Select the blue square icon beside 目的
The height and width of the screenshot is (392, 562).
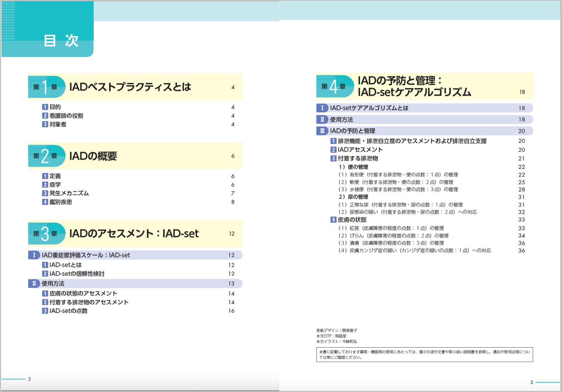pyautogui.click(x=45, y=107)
